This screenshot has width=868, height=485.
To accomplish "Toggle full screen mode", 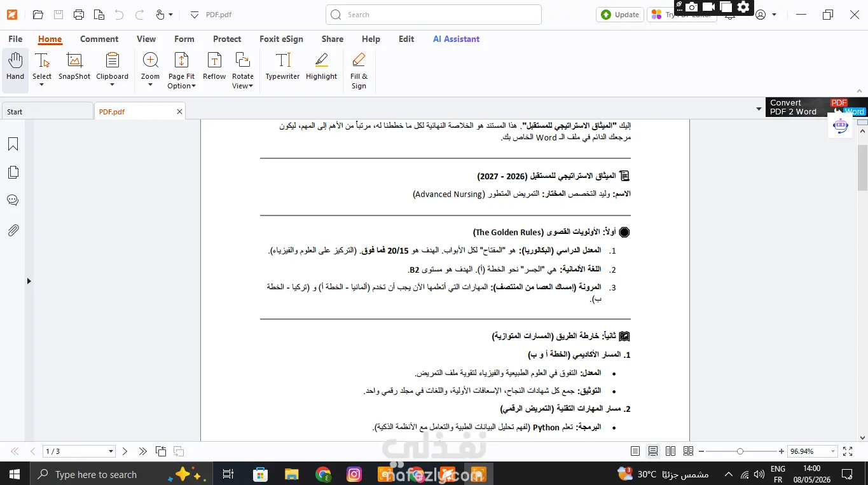I will (x=848, y=451).
